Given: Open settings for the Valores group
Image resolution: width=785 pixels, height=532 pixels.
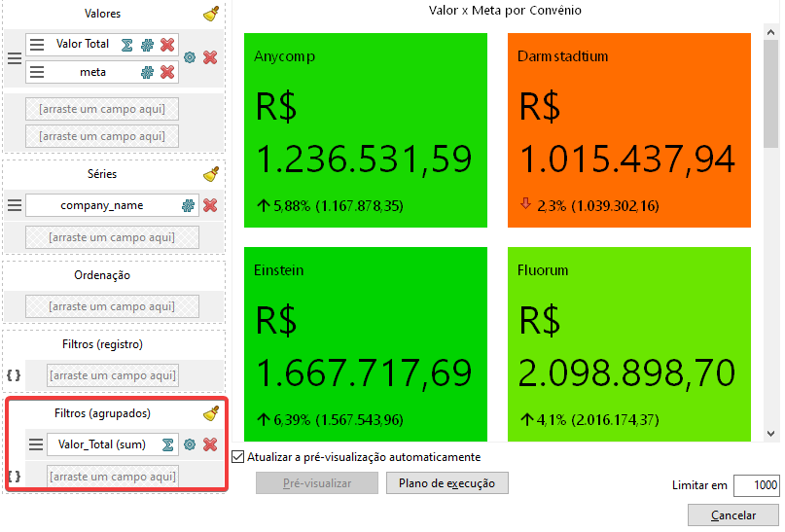Looking at the screenshot, I should tap(190, 57).
